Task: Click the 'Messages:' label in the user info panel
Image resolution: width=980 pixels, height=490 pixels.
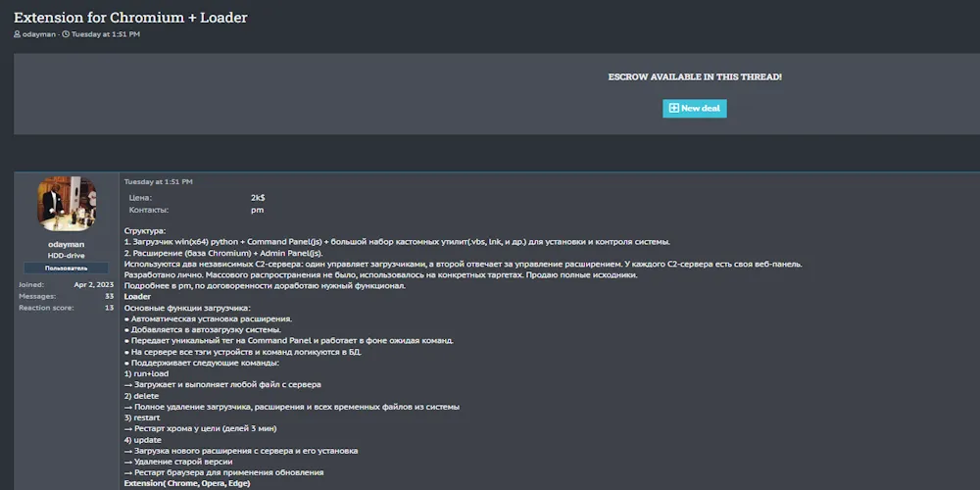Action: coord(37,296)
